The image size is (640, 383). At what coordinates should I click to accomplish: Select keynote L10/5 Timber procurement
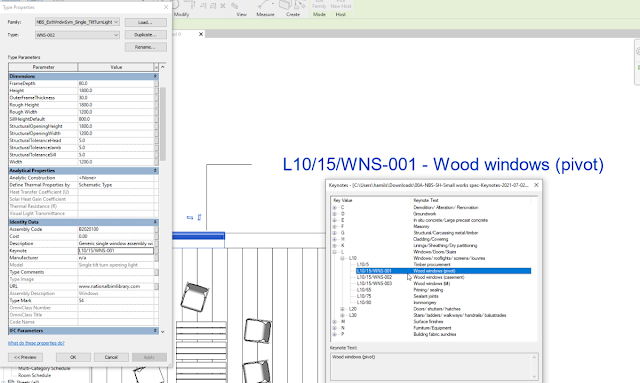click(443, 265)
